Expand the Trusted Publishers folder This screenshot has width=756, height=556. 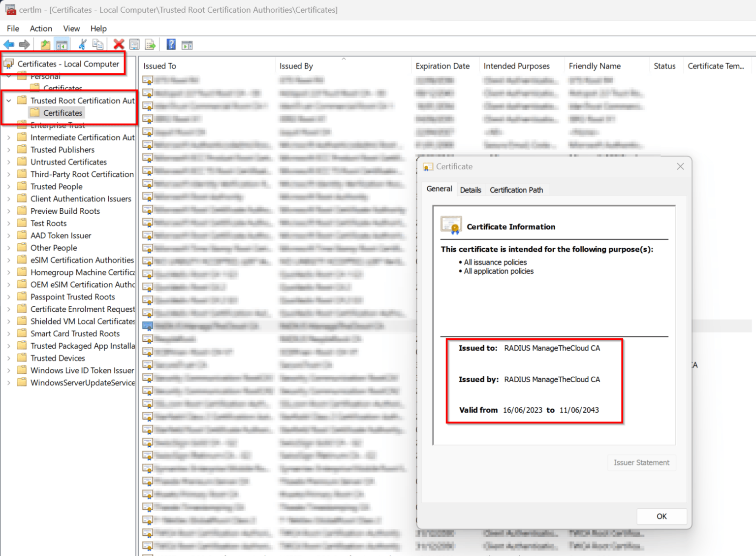(8, 149)
